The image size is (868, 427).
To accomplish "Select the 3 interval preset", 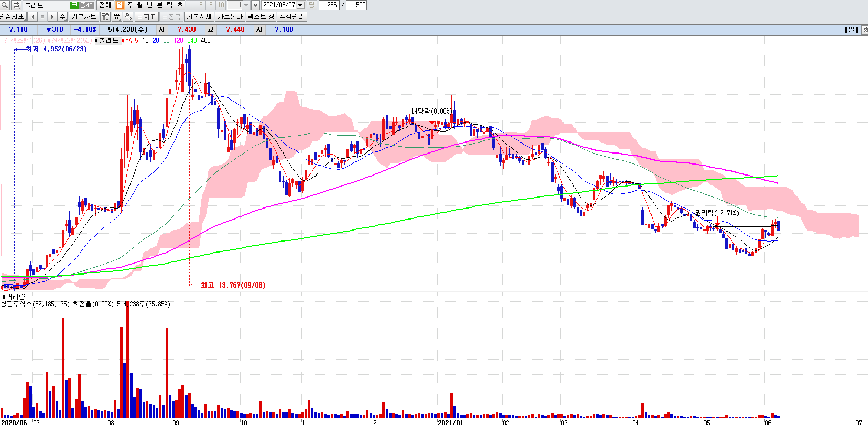I will click(x=201, y=5).
